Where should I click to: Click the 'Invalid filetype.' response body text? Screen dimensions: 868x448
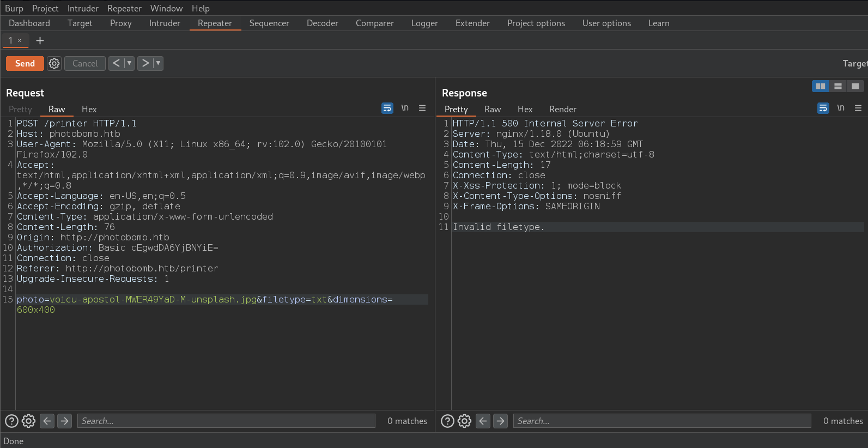(x=499, y=227)
